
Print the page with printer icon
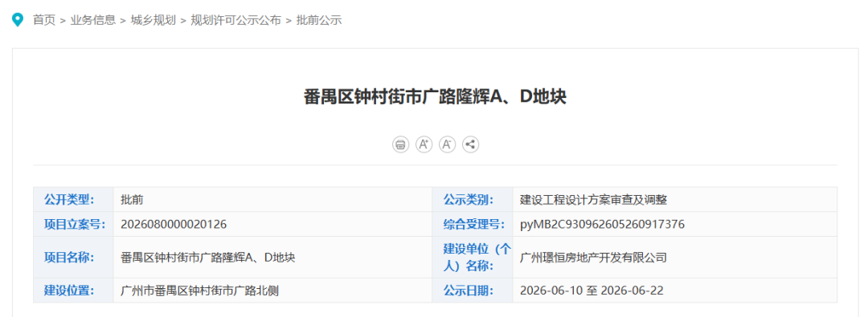pos(400,145)
